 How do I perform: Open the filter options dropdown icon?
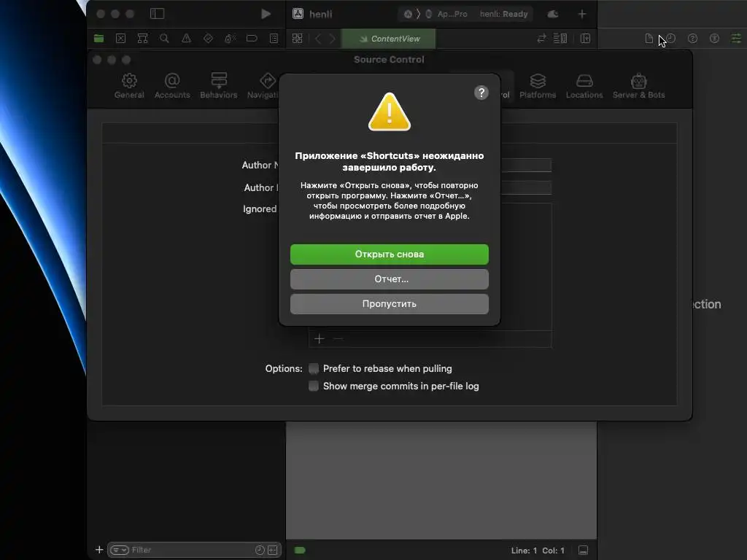[x=119, y=550]
